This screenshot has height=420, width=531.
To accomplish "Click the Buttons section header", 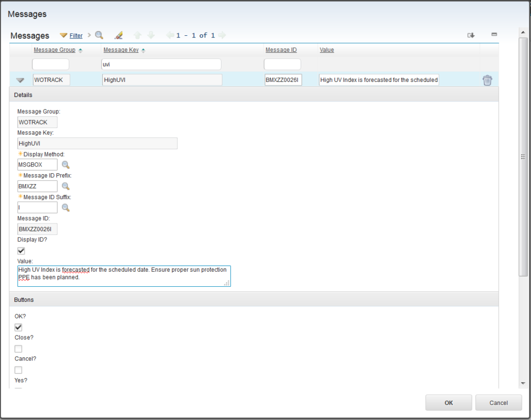I will click(x=254, y=299).
